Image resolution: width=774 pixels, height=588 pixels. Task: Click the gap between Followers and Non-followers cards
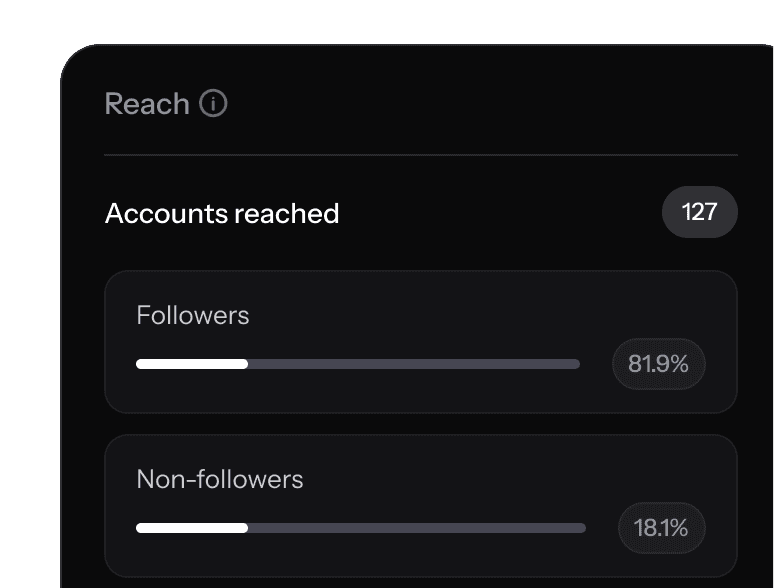(420, 424)
